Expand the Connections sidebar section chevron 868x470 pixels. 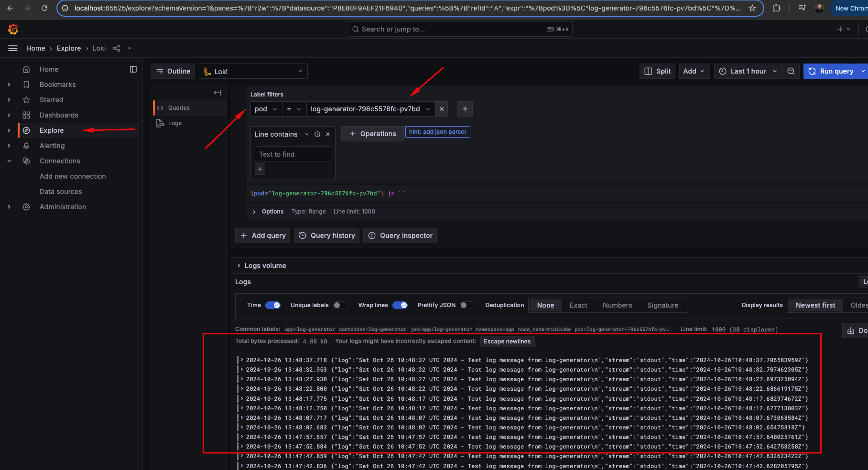[x=9, y=161]
